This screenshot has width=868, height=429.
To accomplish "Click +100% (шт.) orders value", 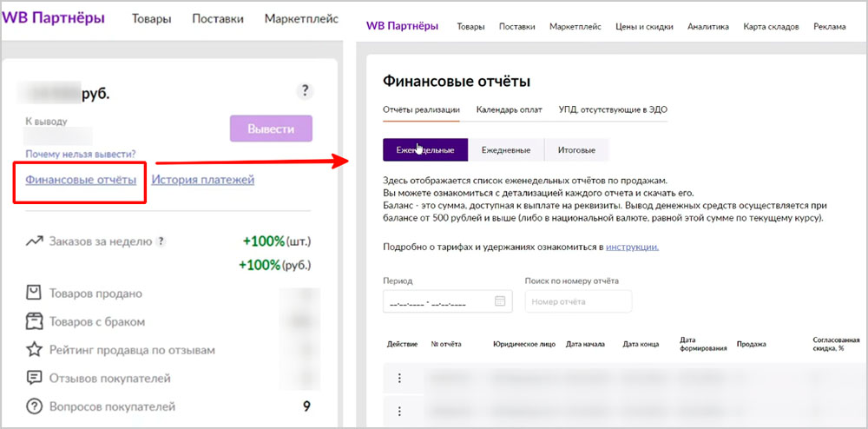I will coord(277,241).
